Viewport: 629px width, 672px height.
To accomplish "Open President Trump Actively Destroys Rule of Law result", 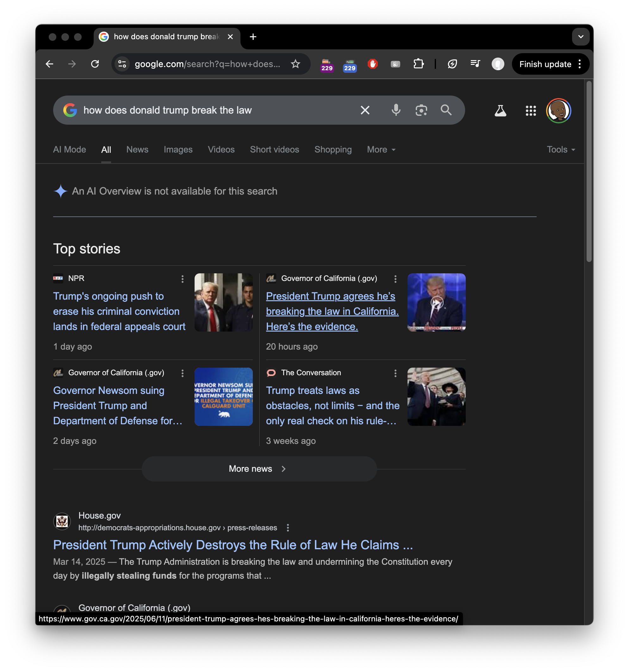I will [233, 545].
